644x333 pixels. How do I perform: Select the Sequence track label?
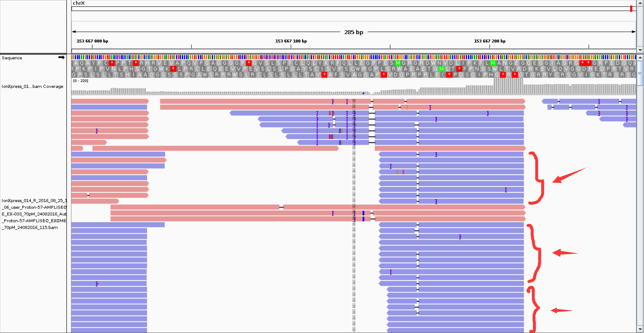[12, 58]
